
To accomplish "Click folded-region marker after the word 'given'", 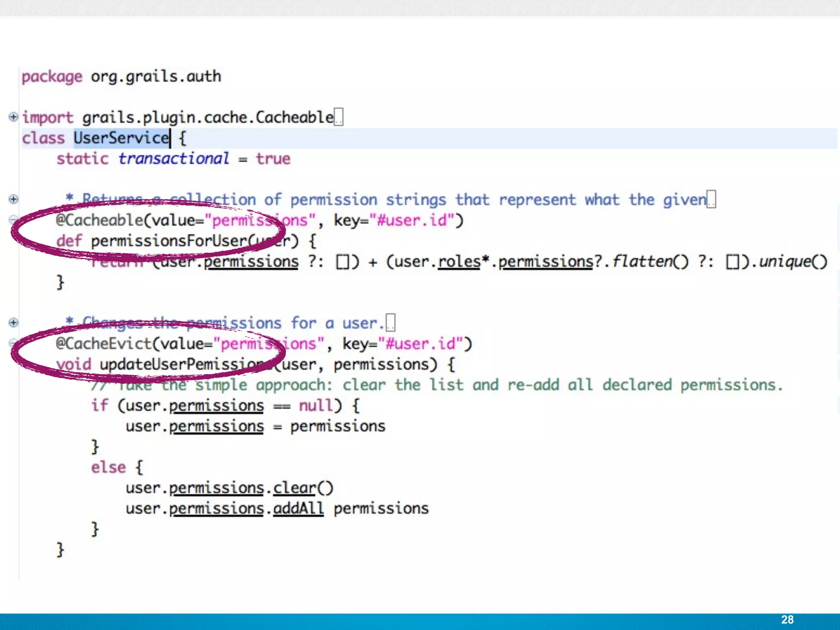I will click(711, 200).
